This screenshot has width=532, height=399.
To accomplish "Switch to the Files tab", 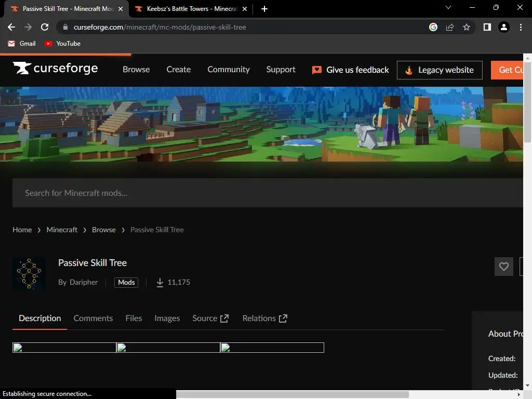I will [x=134, y=318].
